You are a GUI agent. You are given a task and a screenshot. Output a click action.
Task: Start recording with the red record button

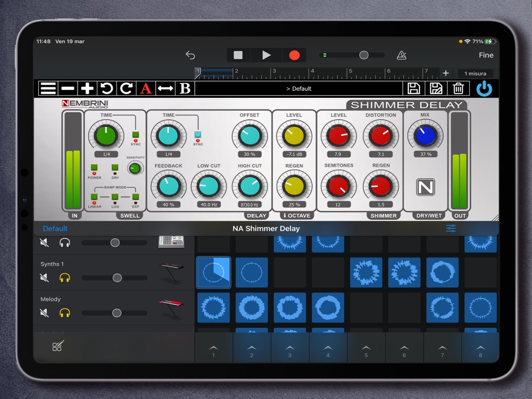[294, 55]
